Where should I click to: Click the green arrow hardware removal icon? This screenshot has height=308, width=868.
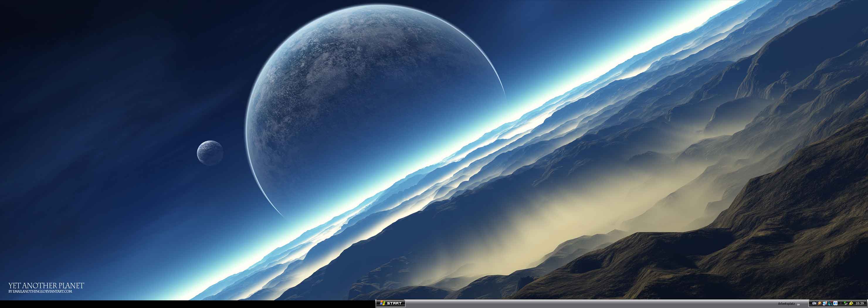[846, 304]
